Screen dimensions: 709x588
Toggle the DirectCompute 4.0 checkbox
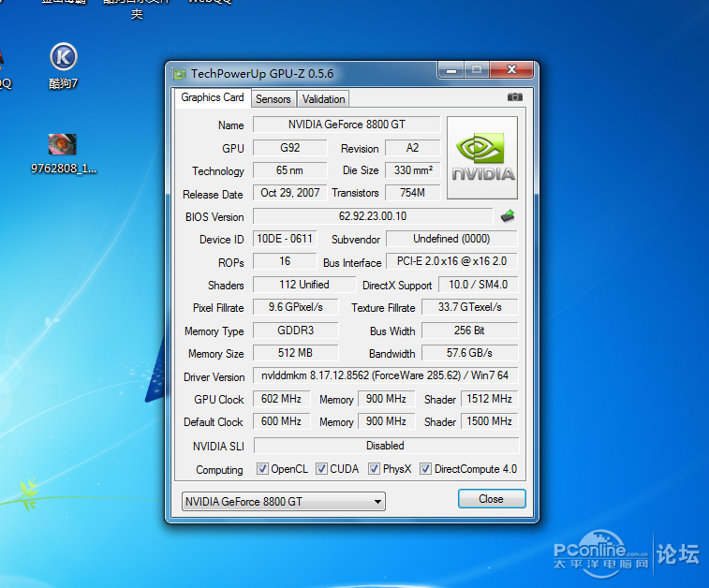(425, 469)
